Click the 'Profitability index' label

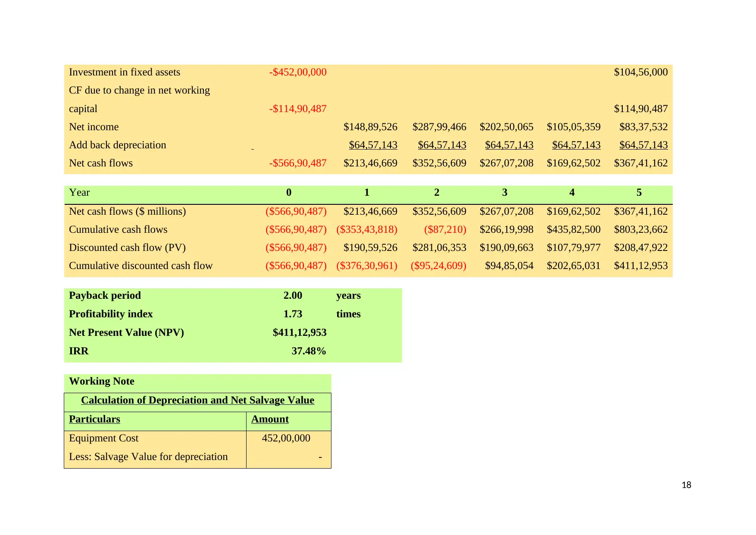(x=111, y=314)
